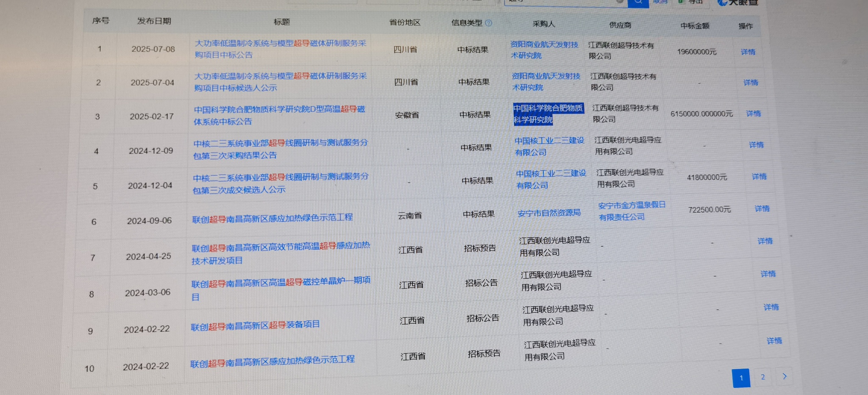Select 江西联创光电超导应用有限公司 purchaser in 2024-04-25 row

click(x=555, y=247)
